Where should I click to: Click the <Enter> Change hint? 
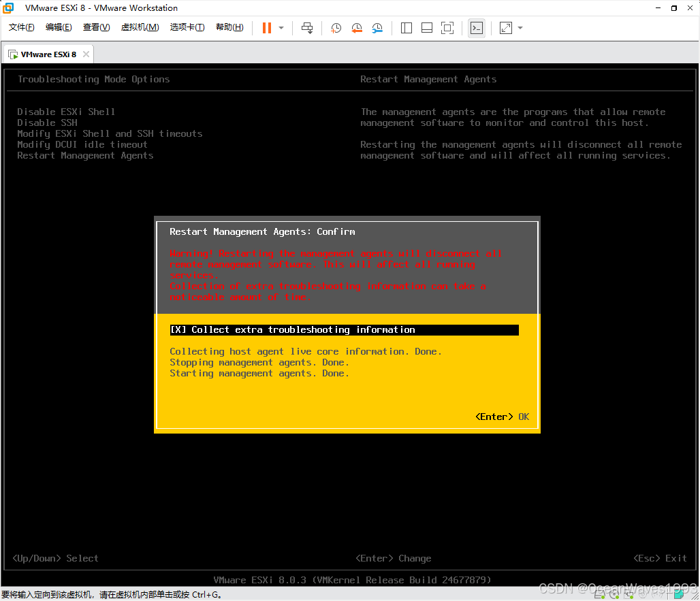point(394,558)
